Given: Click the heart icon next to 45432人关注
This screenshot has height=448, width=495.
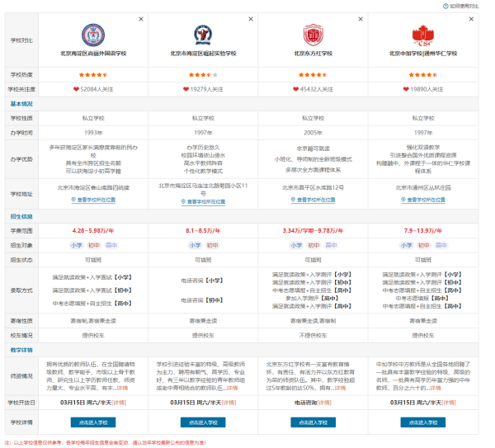Looking at the screenshot, I should (x=297, y=88).
